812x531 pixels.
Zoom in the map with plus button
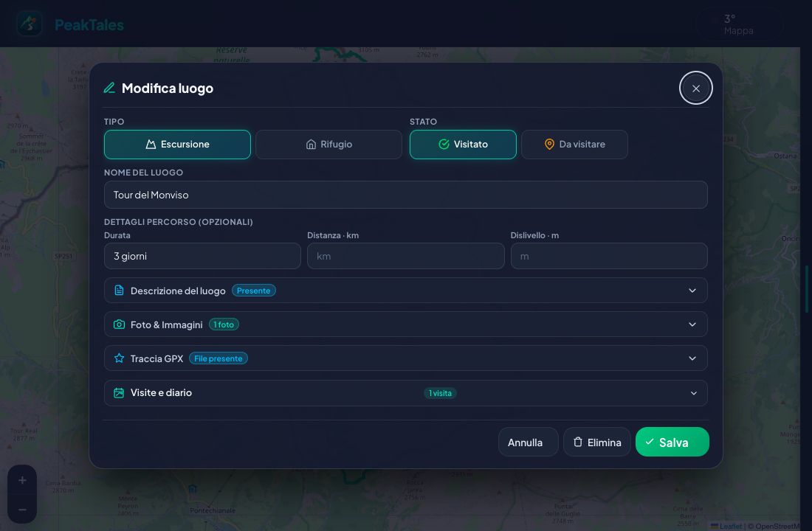click(22, 480)
